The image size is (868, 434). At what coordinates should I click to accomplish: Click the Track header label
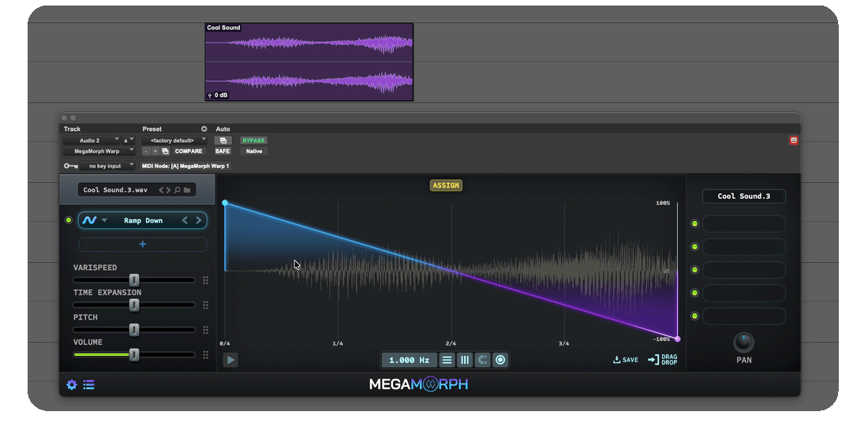click(72, 129)
